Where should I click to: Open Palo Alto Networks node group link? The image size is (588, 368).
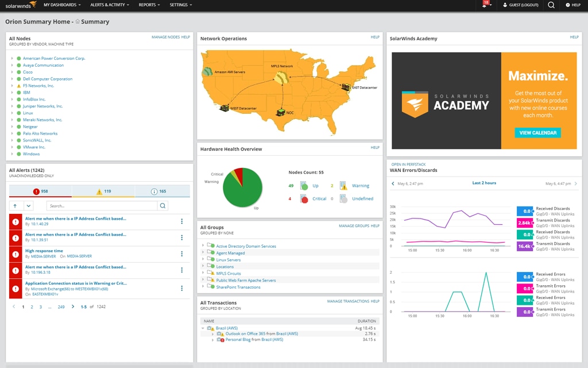tap(40, 133)
